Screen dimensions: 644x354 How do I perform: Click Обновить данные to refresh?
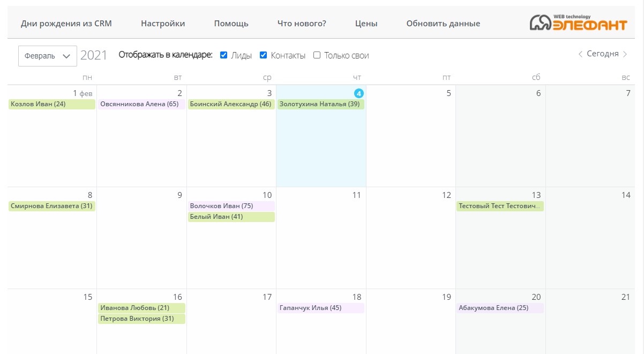(x=443, y=24)
